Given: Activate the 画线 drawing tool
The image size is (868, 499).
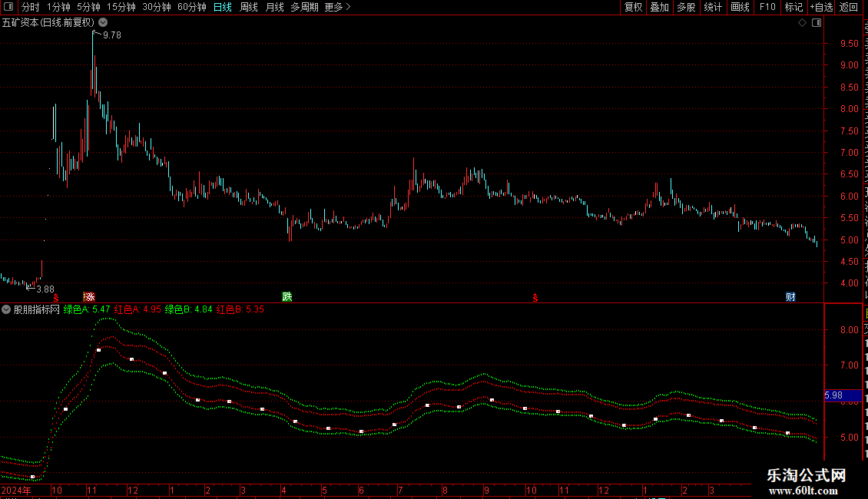Looking at the screenshot, I should tap(740, 7).
